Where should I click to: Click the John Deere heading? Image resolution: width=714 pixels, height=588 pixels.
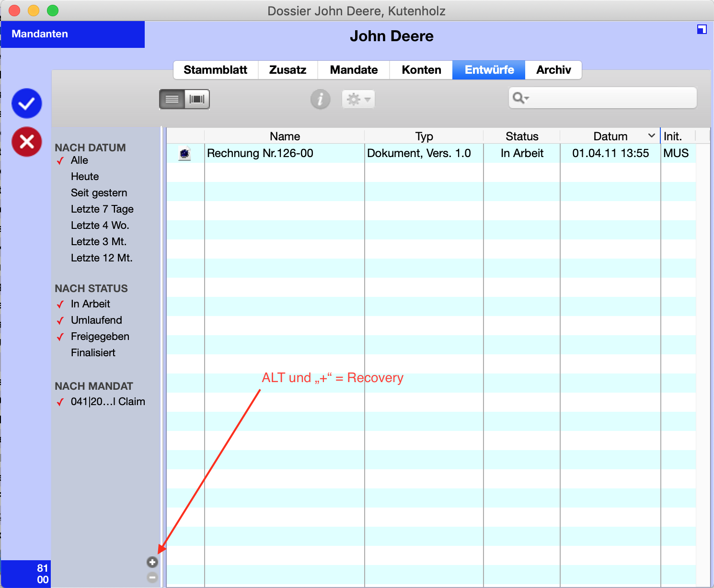coord(392,36)
